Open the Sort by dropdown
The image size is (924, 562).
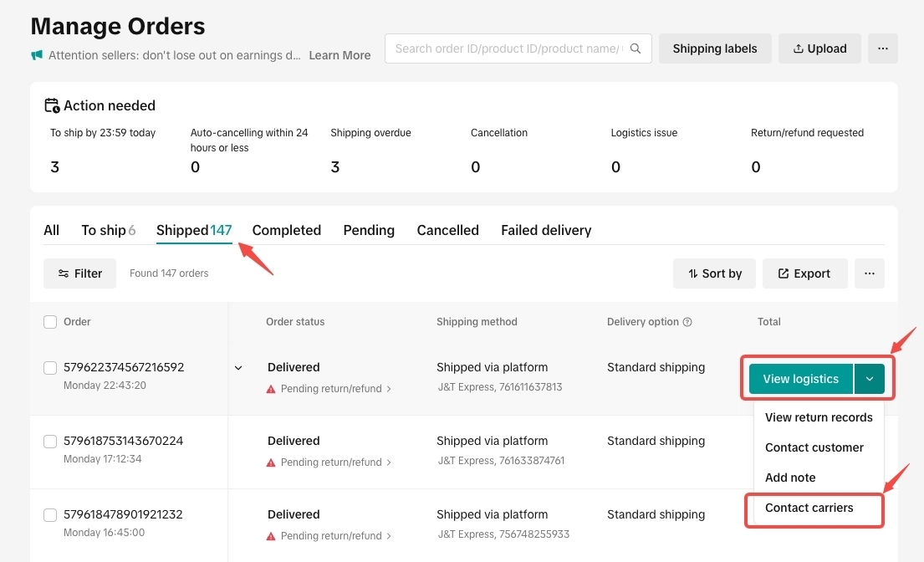tap(714, 273)
